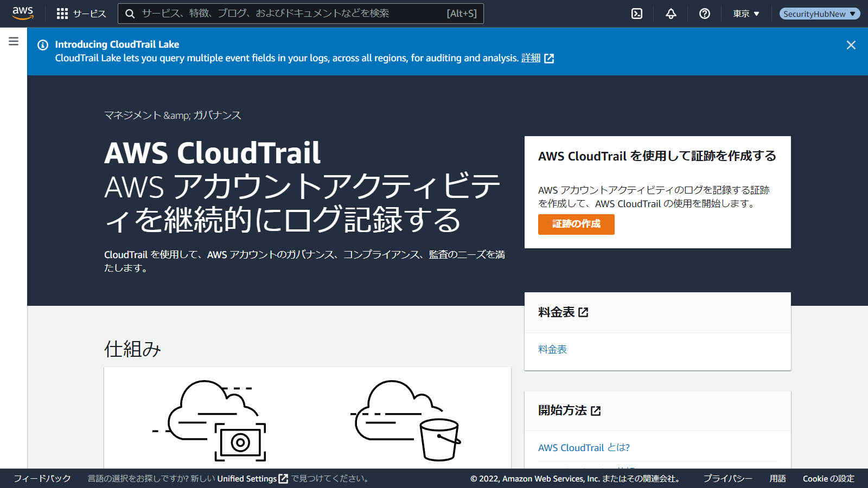Open the notifications bell
Screen dimensions: 868x488
[671, 14]
